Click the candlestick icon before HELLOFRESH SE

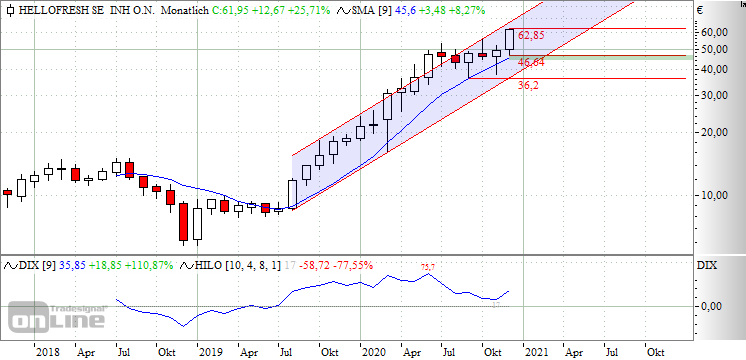pyautogui.click(x=10, y=10)
